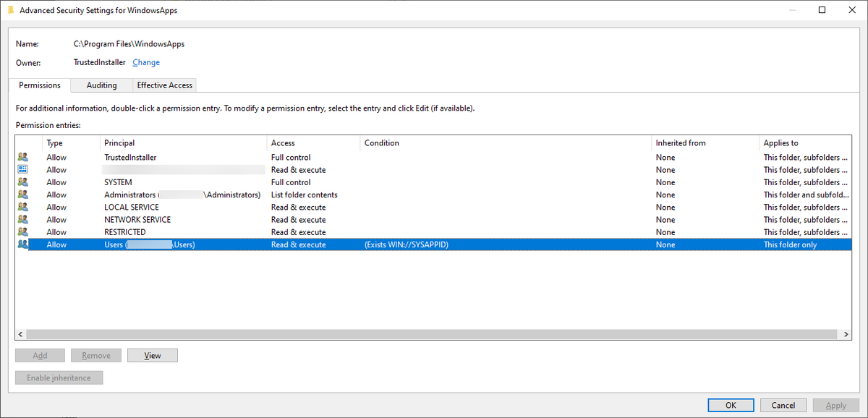
Task: Click the Condition column header
Action: [506, 143]
